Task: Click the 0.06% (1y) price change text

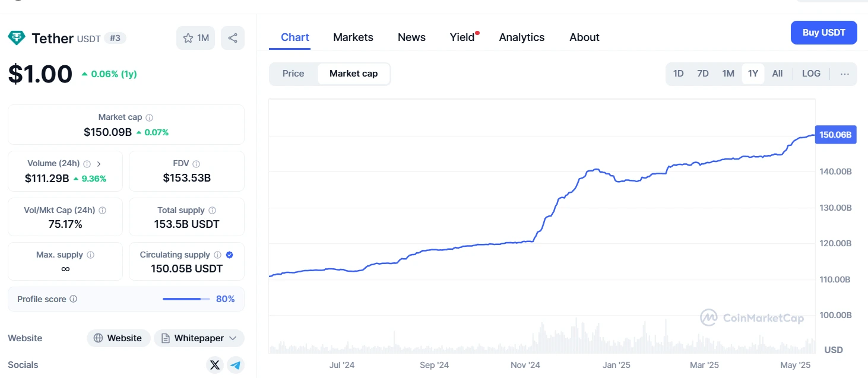Action: 113,74
